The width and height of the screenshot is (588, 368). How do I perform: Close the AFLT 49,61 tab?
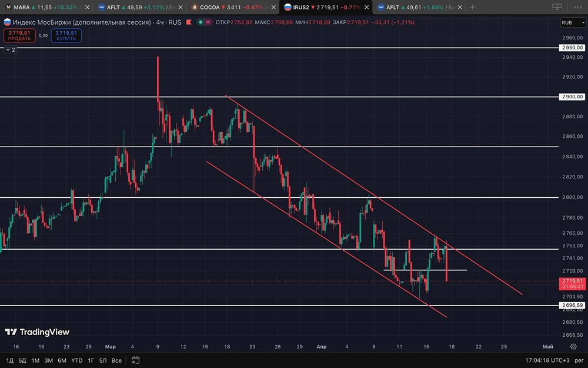tap(459, 7)
